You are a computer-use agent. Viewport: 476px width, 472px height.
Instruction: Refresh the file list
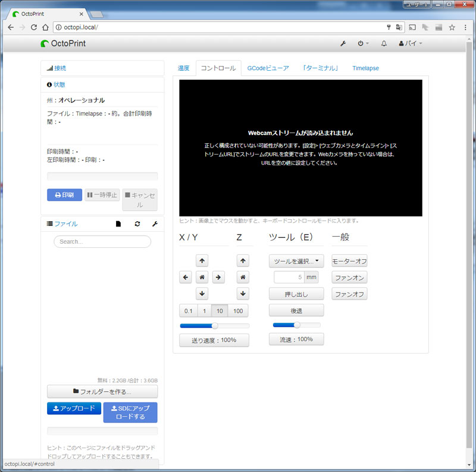[137, 224]
